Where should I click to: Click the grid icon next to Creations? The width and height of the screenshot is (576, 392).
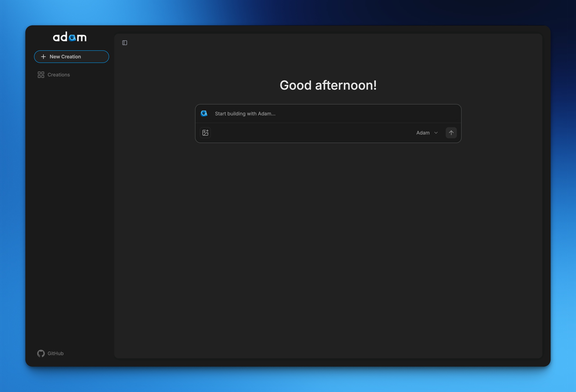pyautogui.click(x=41, y=74)
